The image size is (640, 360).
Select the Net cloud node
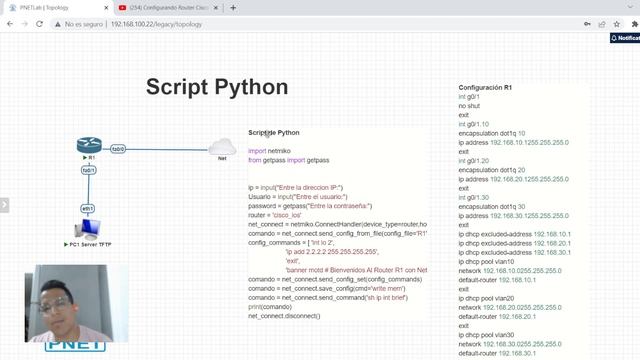point(222,147)
